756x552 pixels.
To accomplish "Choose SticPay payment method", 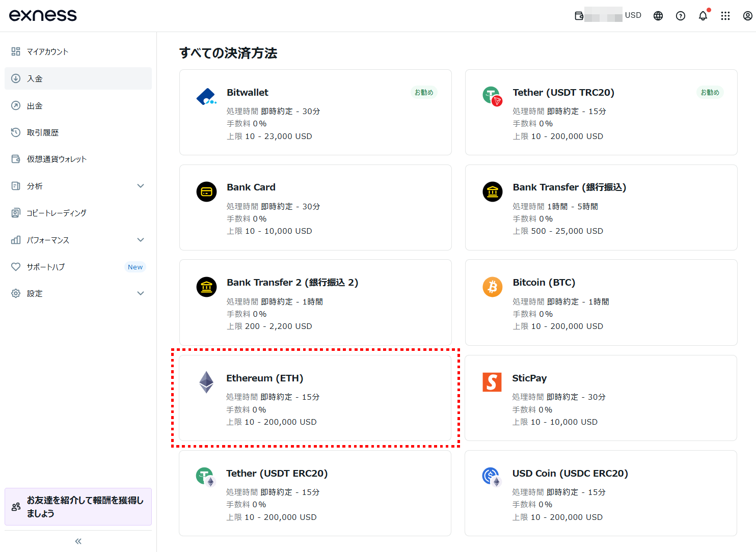I will pyautogui.click(x=601, y=398).
